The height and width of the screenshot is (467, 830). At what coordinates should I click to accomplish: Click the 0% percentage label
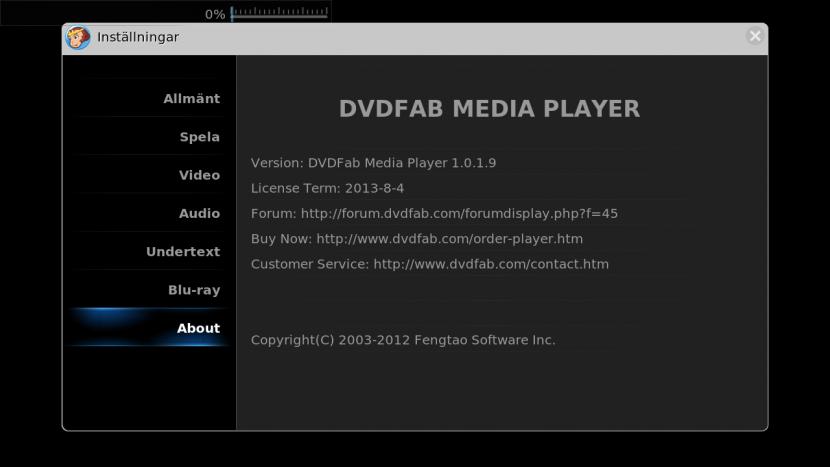[x=215, y=14]
